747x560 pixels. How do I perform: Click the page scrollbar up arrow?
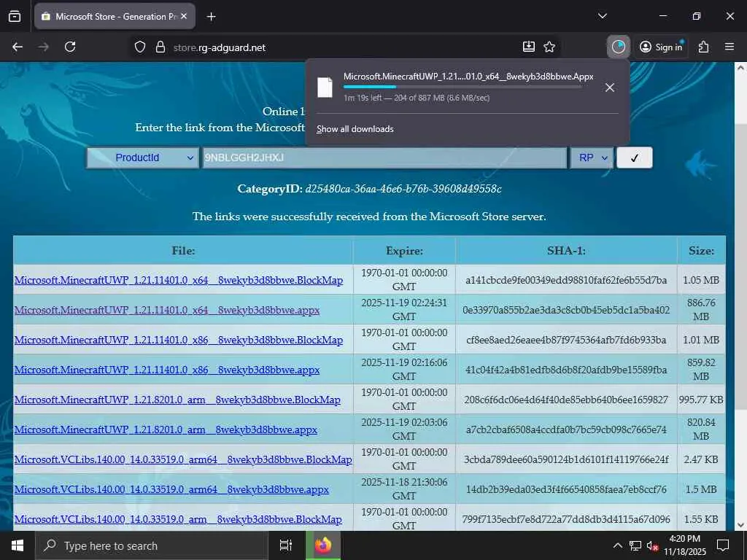click(740, 68)
